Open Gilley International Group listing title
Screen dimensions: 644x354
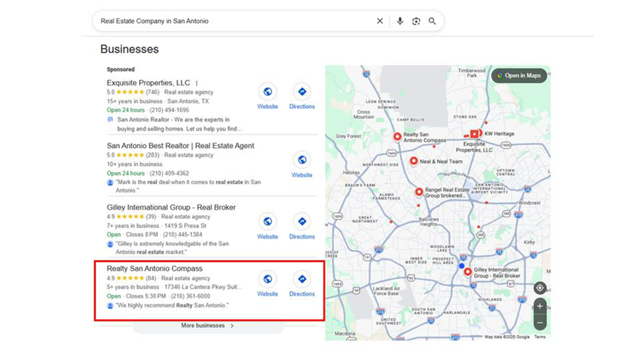pos(171,207)
